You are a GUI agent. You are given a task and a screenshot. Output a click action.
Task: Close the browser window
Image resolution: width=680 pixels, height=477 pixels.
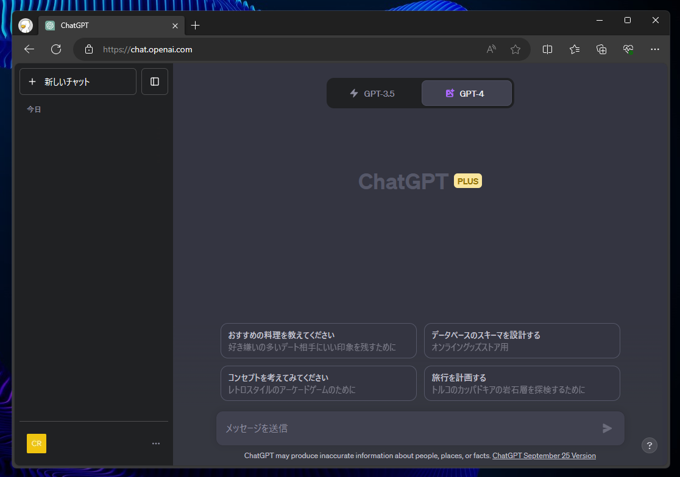pos(655,20)
